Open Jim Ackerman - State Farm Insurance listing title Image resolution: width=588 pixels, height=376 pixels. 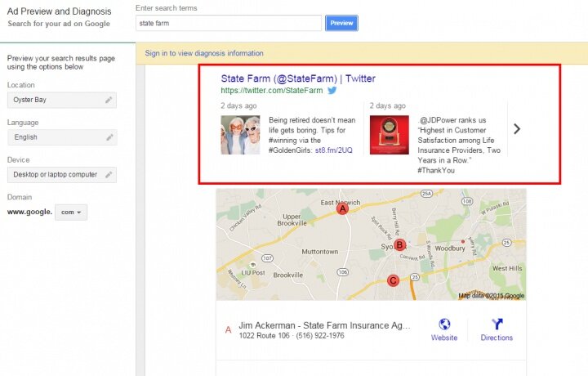click(324, 325)
